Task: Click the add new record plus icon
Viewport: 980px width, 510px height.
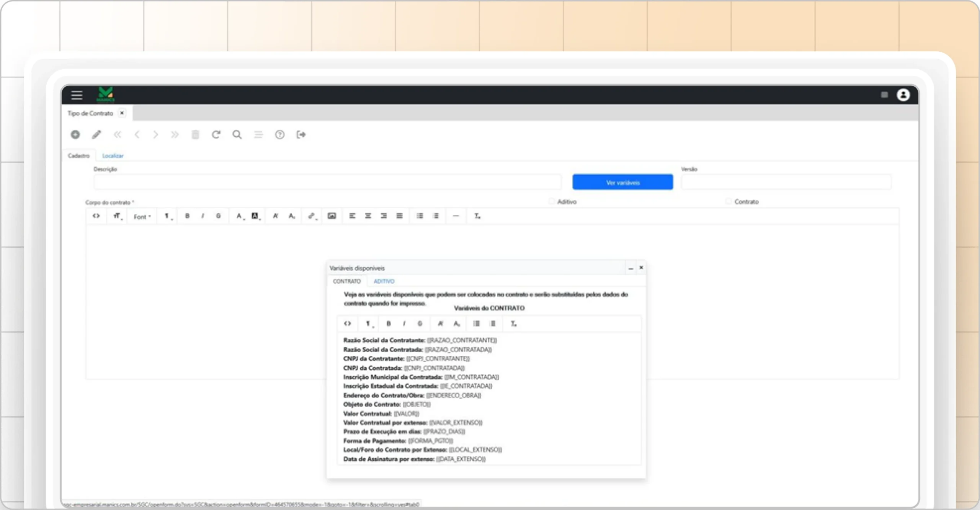Action: [75, 134]
